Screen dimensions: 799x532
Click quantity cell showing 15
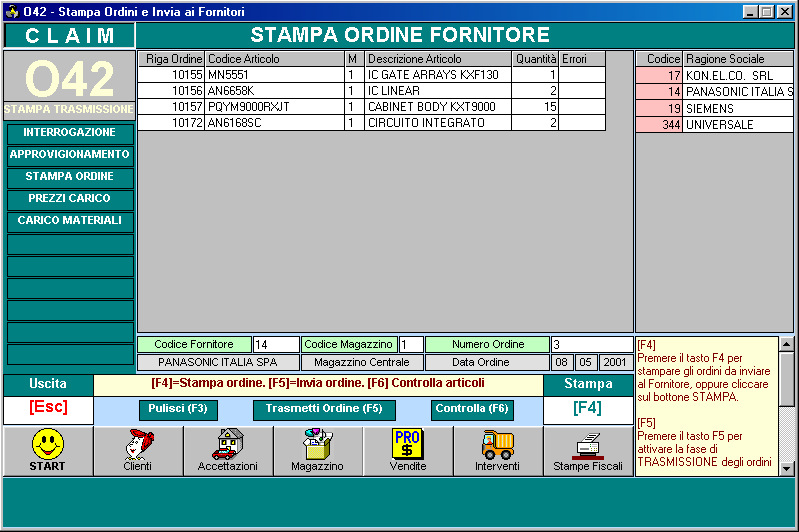point(535,107)
